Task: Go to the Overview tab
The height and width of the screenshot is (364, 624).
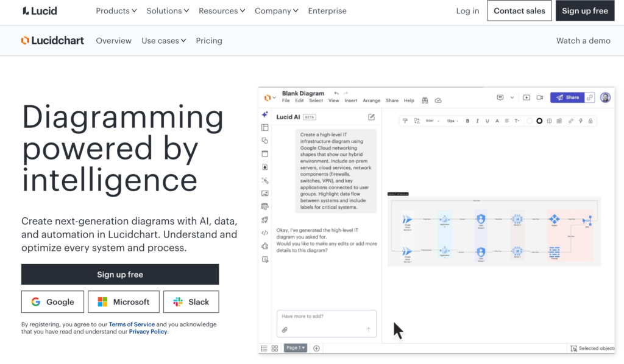Action: point(113,41)
